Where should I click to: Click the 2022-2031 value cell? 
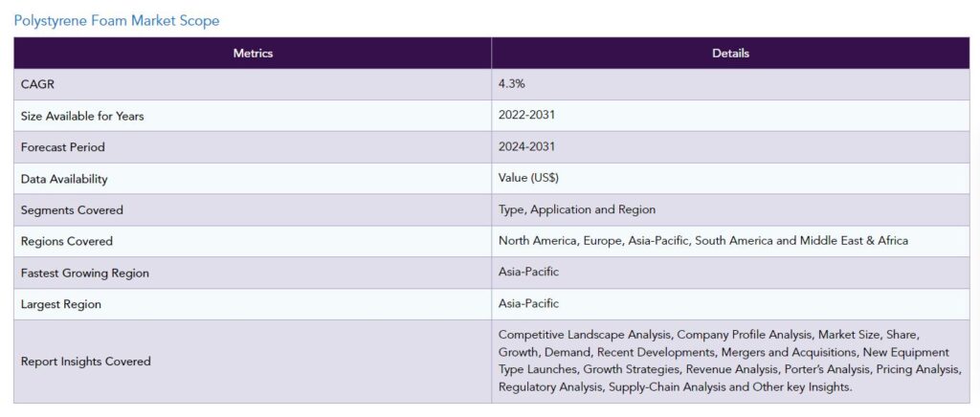[730, 116]
